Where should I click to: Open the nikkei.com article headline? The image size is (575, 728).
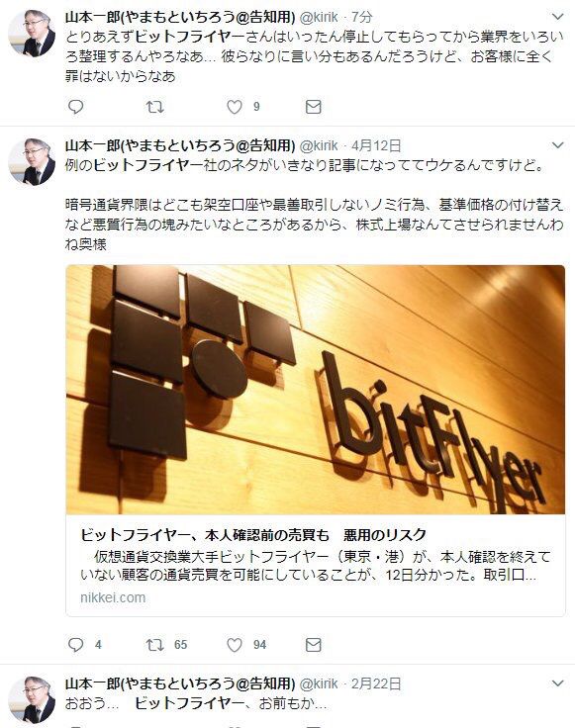coord(253,535)
